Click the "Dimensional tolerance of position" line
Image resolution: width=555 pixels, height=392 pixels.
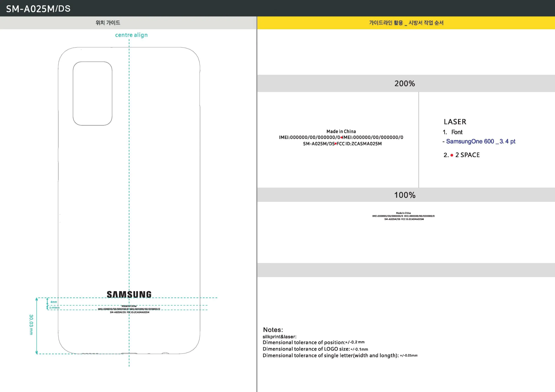[x=313, y=342]
